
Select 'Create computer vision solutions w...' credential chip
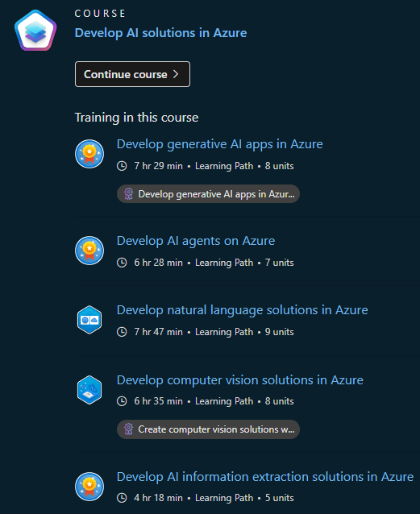208,429
